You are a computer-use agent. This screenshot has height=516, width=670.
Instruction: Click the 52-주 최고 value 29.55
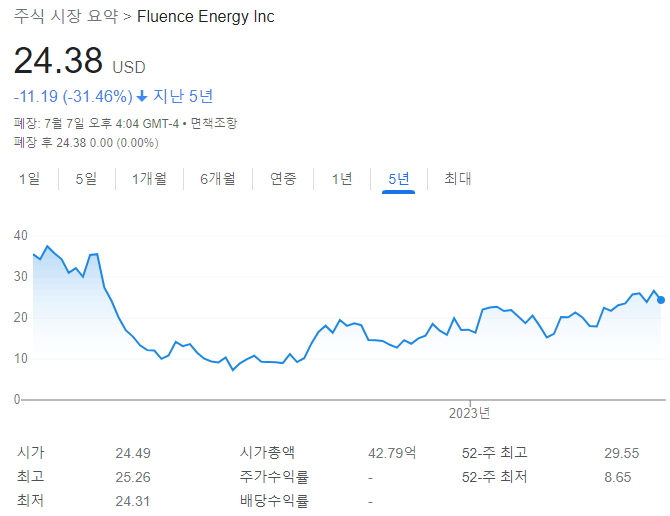622,453
